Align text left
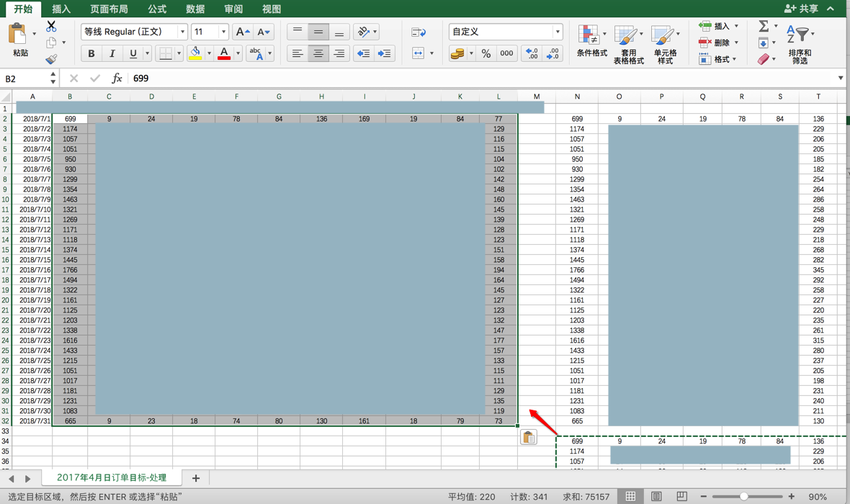 (x=297, y=53)
